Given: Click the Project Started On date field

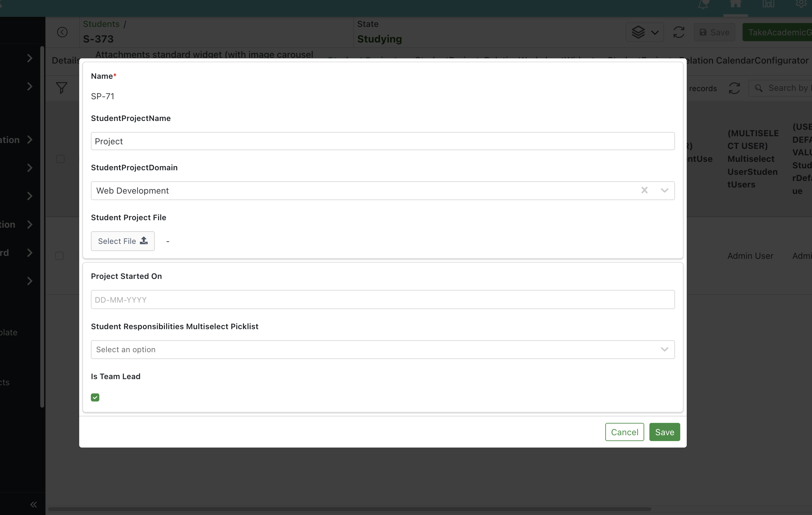Looking at the screenshot, I should pos(383,300).
